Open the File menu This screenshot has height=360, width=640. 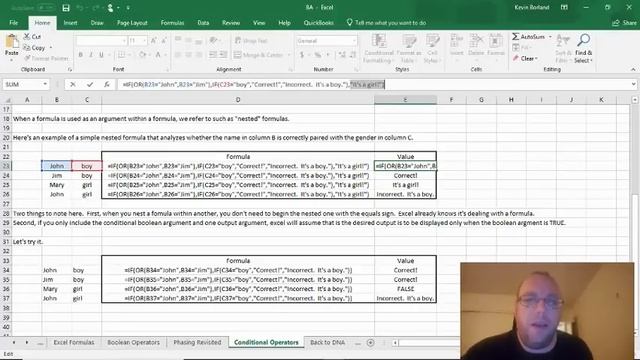pos(13,23)
